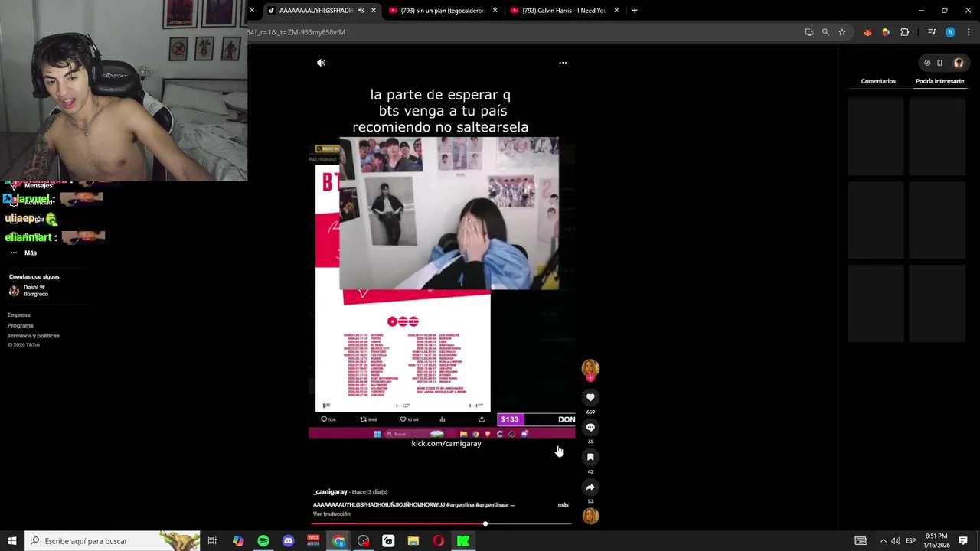Seek the video progress bar handle
The height and width of the screenshot is (551, 980).
point(485,523)
